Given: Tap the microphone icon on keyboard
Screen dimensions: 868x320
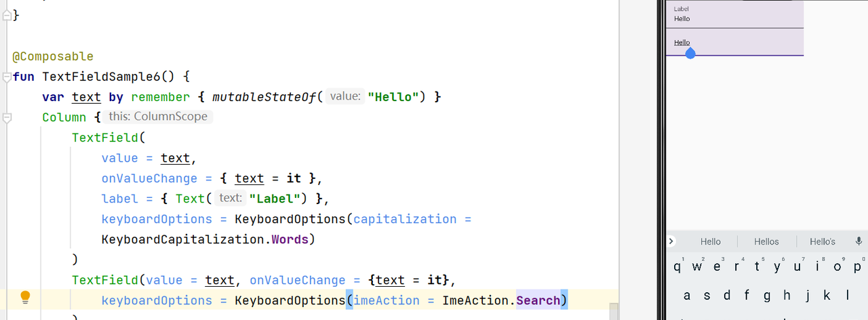Looking at the screenshot, I should [859, 241].
